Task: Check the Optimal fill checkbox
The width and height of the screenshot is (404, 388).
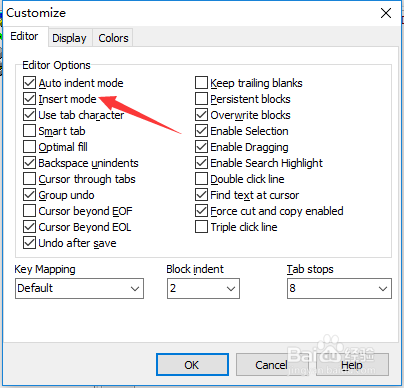Action: point(29,147)
